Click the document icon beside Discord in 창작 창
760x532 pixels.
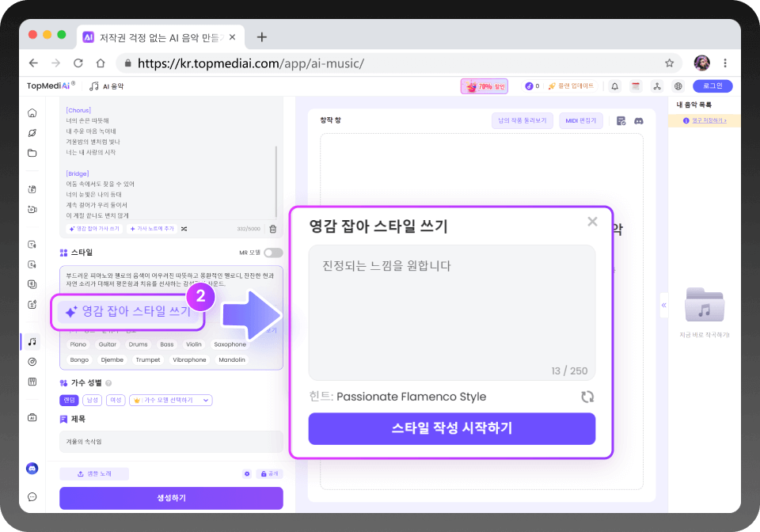622,120
